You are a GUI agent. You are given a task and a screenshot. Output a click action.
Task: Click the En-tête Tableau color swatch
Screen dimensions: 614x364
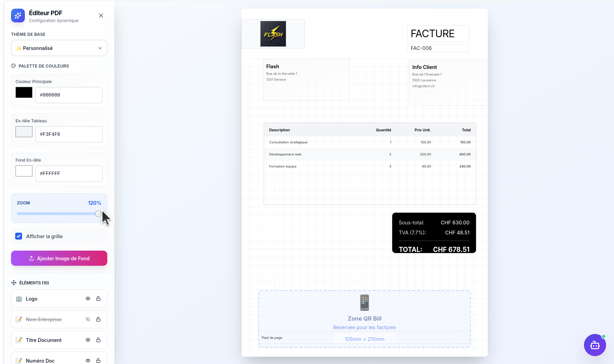pyautogui.click(x=24, y=132)
